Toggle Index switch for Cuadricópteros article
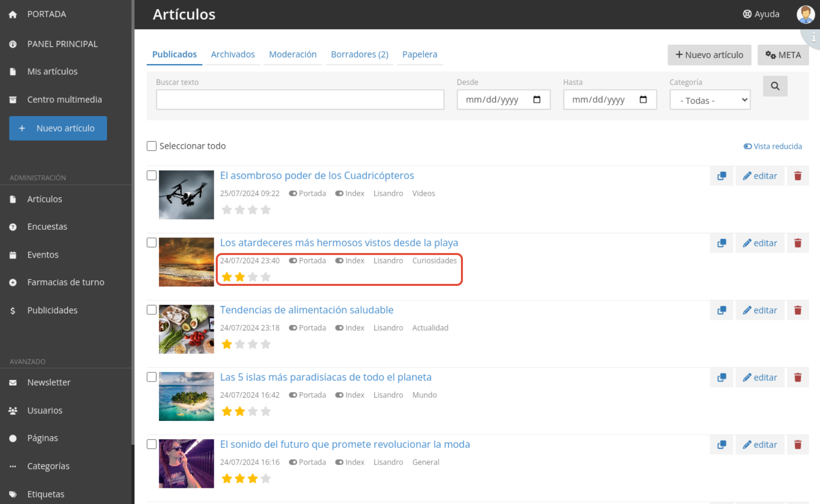 [x=339, y=193]
